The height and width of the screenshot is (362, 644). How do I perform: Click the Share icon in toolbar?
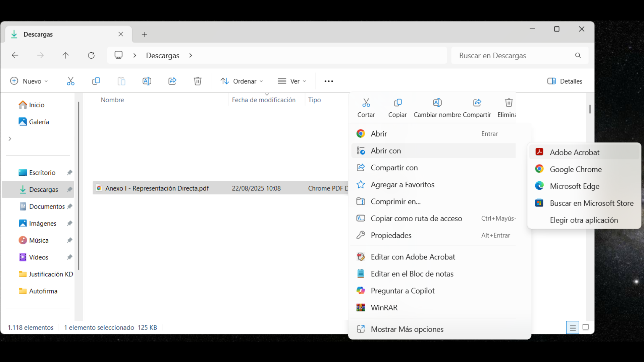pos(172,81)
